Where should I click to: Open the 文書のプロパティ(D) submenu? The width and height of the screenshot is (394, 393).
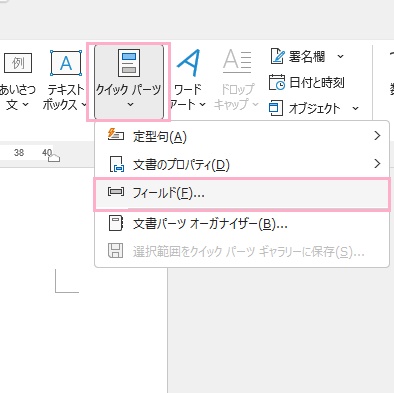pyautogui.click(x=242, y=164)
